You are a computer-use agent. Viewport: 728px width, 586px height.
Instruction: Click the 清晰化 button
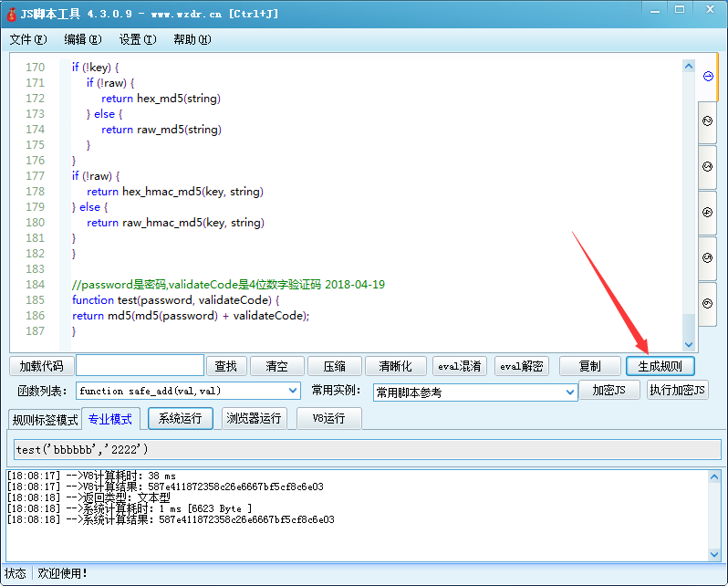[x=395, y=366]
